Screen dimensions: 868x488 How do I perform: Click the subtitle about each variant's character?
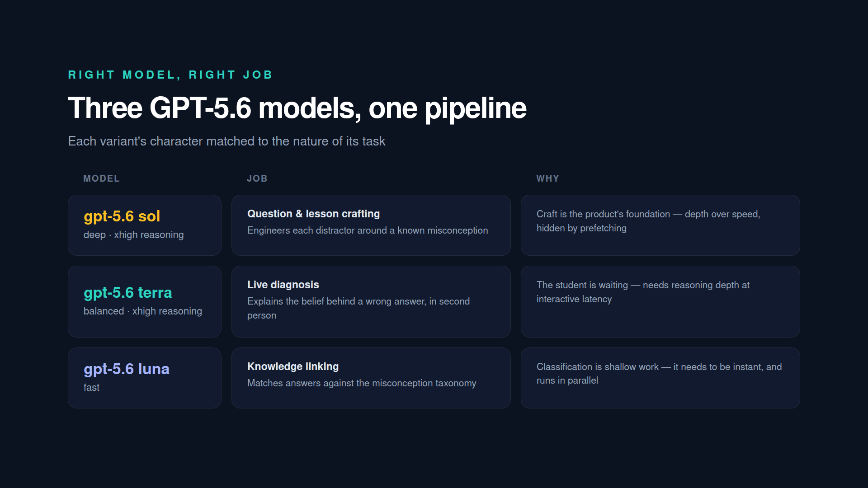pyautogui.click(x=226, y=141)
